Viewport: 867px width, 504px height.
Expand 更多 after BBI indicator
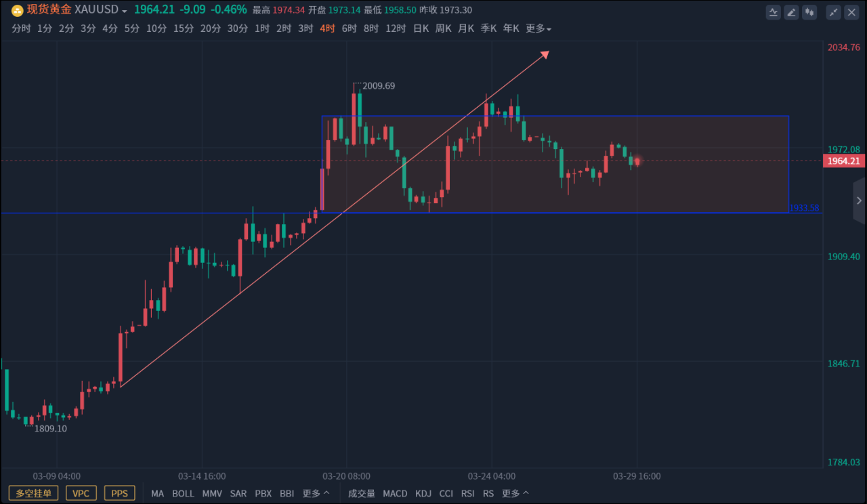pyautogui.click(x=316, y=493)
